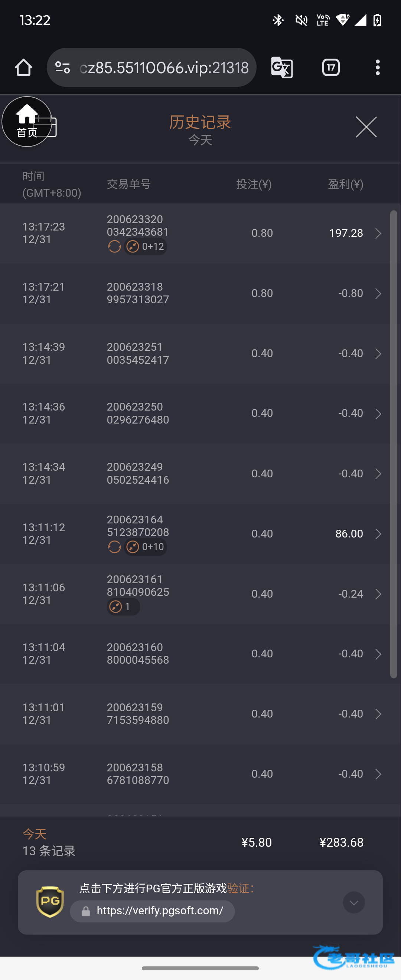
Task: Tap the free-spin badge 0+10
Action: (x=146, y=547)
